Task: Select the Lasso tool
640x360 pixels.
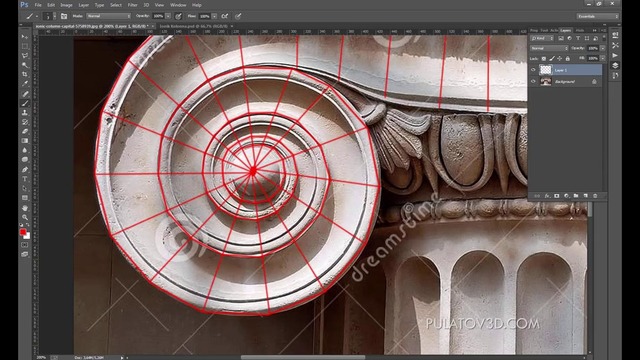Action: 24,56
